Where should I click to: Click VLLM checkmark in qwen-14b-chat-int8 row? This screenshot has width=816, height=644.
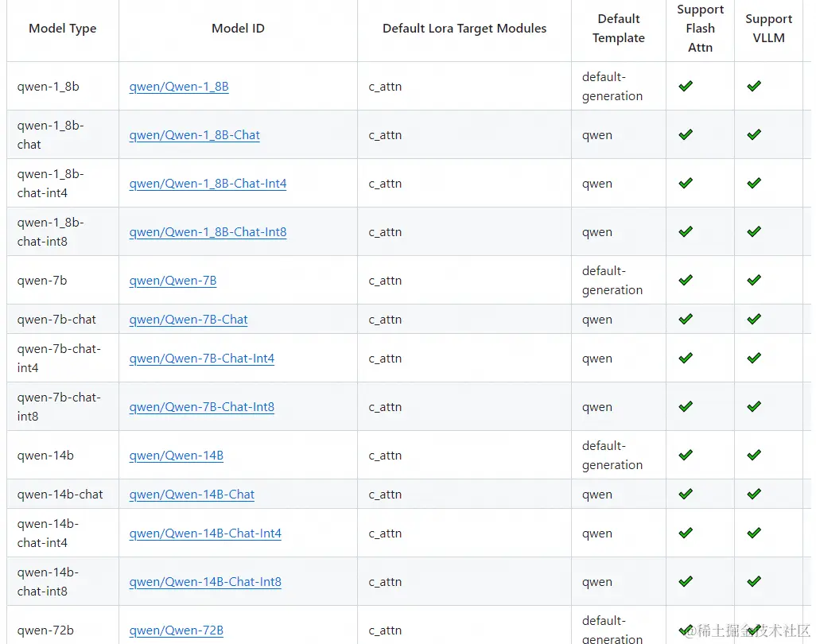(x=754, y=581)
